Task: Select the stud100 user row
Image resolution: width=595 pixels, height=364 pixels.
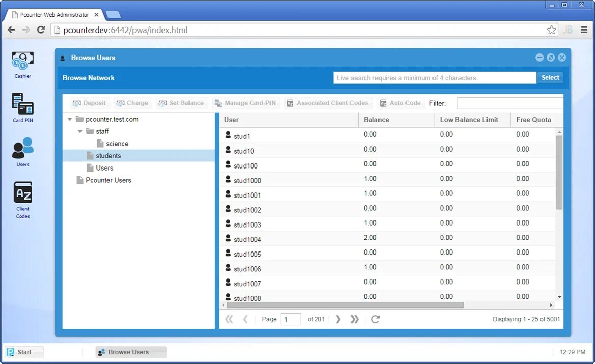Action: click(387, 165)
